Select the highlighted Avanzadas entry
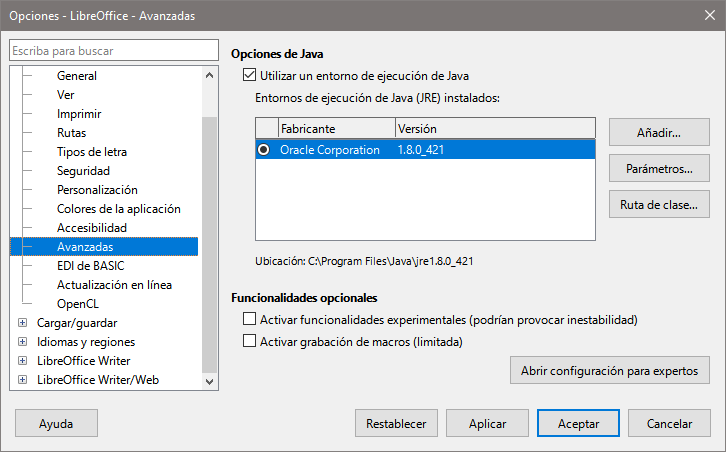The image size is (726, 452). [104, 247]
